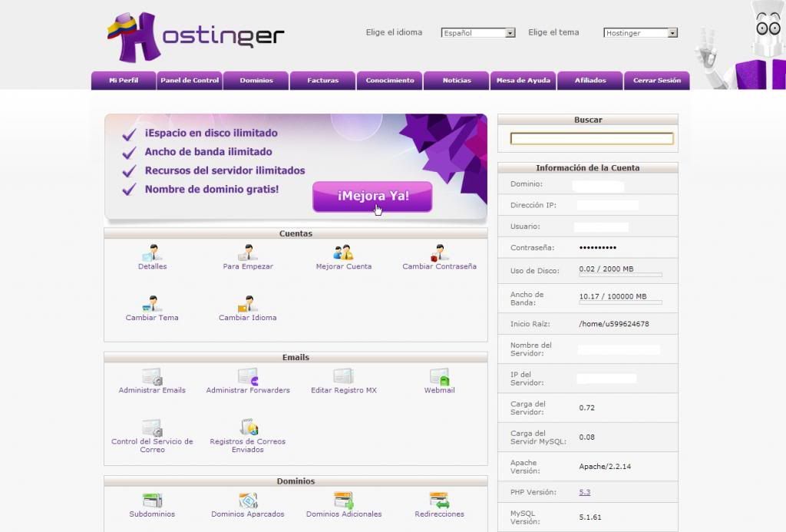Open the Subdominios icon
Screen dimensions: 786x532
click(x=153, y=501)
